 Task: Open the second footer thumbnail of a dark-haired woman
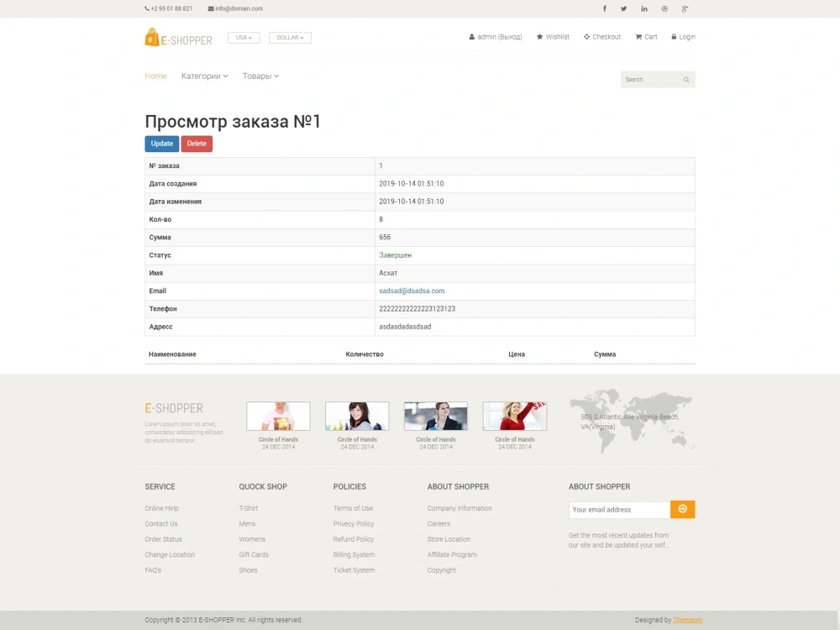coord(357,417)
